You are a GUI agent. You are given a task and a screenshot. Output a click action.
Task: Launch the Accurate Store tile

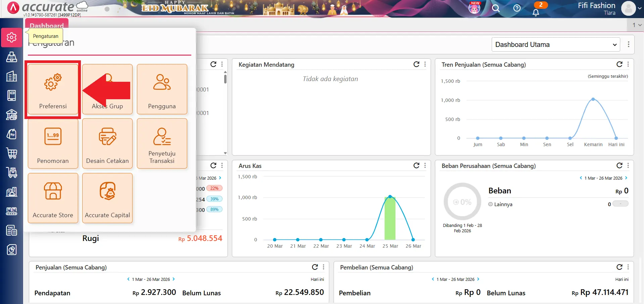pyautogui.click(x=53, y=198)
